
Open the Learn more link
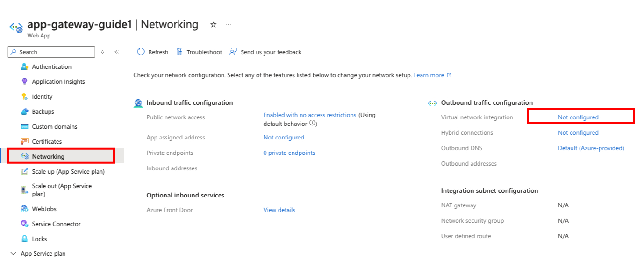(429, 75)
